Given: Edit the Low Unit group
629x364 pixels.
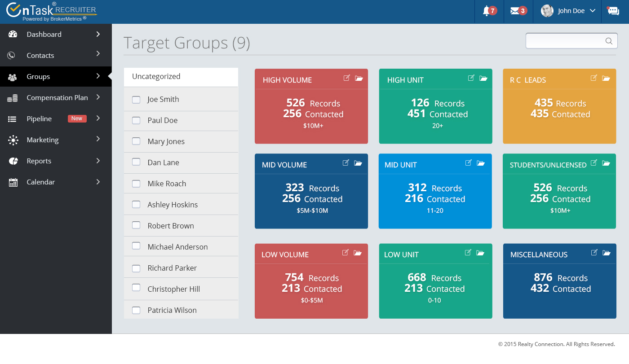Looking at the screenshot, I should (x=468, y=252).
